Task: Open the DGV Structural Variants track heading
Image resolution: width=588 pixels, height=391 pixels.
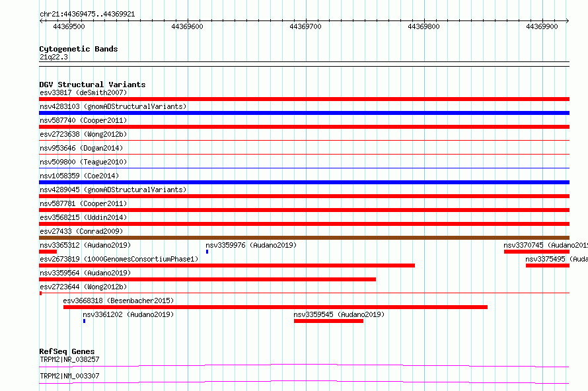Action: (x=92, y=85)
